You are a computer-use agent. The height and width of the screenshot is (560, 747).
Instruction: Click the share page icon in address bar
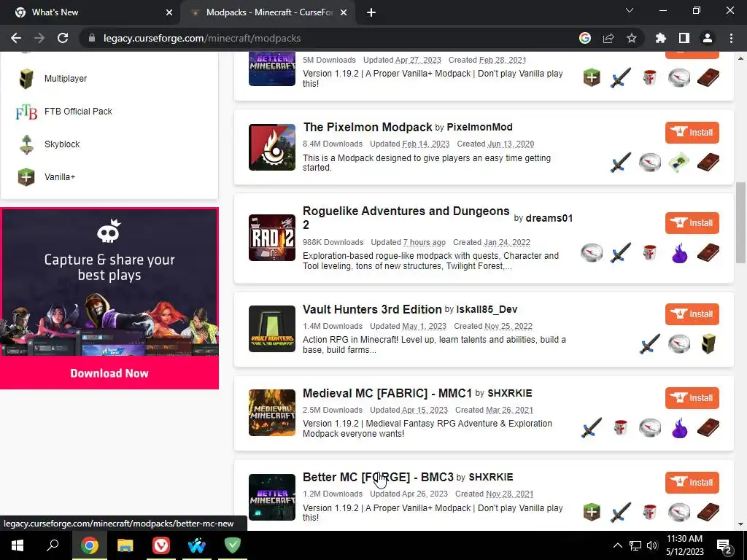click(x=608, y=38)
